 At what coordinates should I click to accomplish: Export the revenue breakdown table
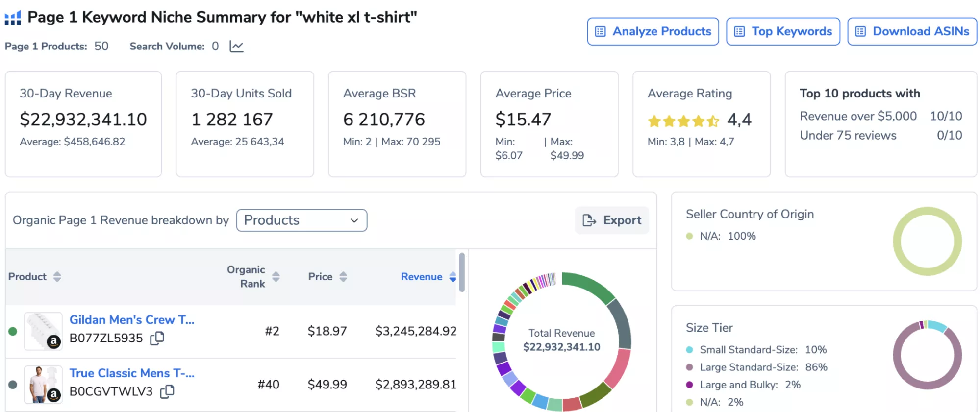(x=612, y=220)
